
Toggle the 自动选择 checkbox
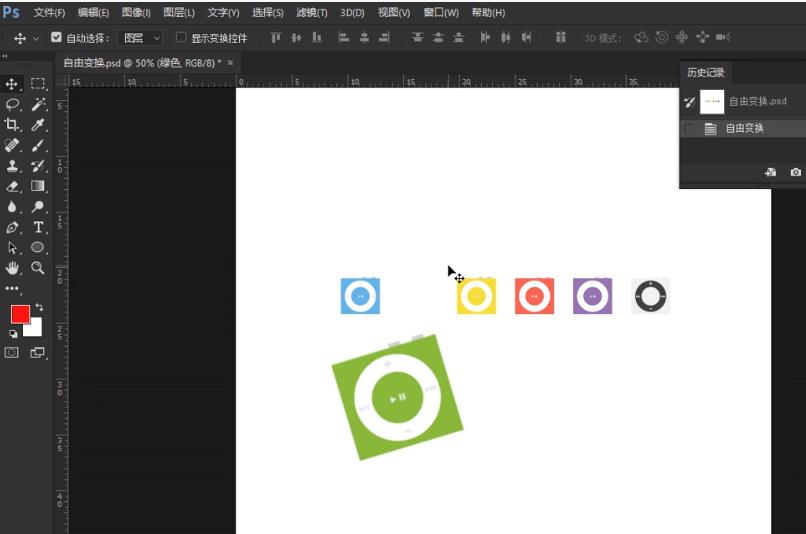tap(56, 37)
